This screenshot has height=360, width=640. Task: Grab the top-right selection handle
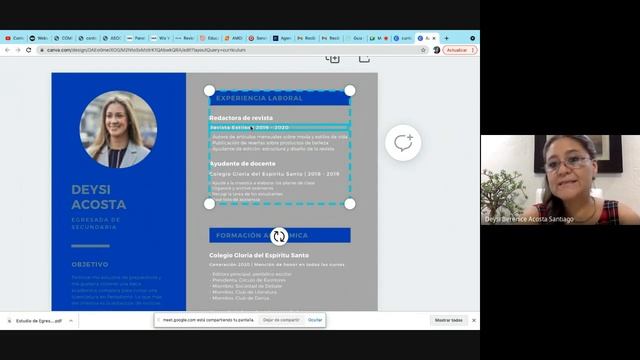(350, 91)
